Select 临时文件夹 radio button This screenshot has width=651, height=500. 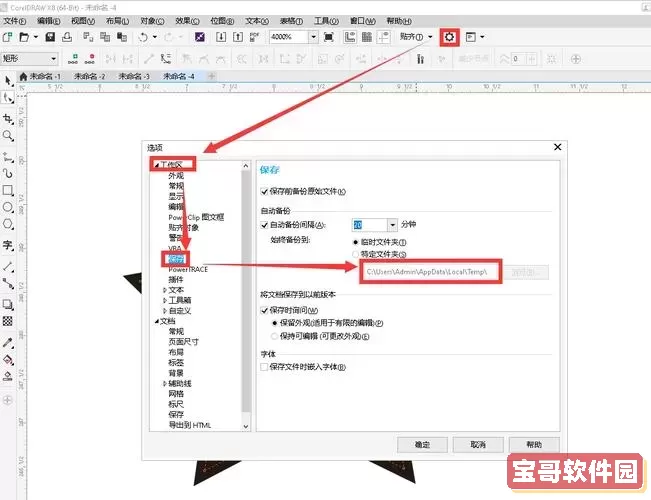pyautogui.click(x=355, y=242)
